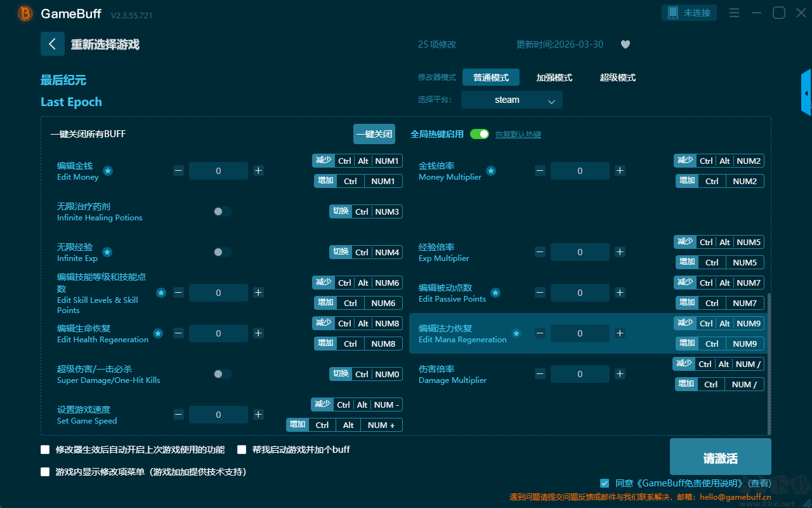This screenshot has width=812, height=508.
Task: Click 恢复默认热键 link
Action: (518, 135)
